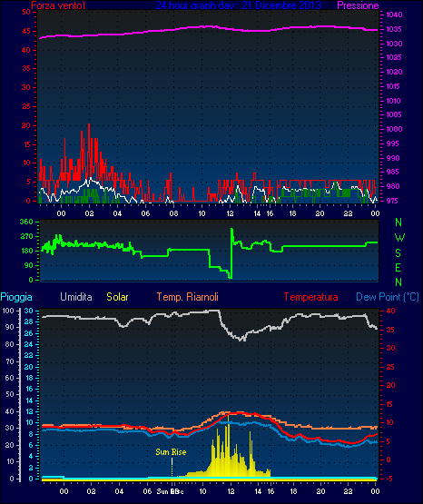Click the cyan 16 rain axis value
The image size is (423, 504).
(29, 389)
